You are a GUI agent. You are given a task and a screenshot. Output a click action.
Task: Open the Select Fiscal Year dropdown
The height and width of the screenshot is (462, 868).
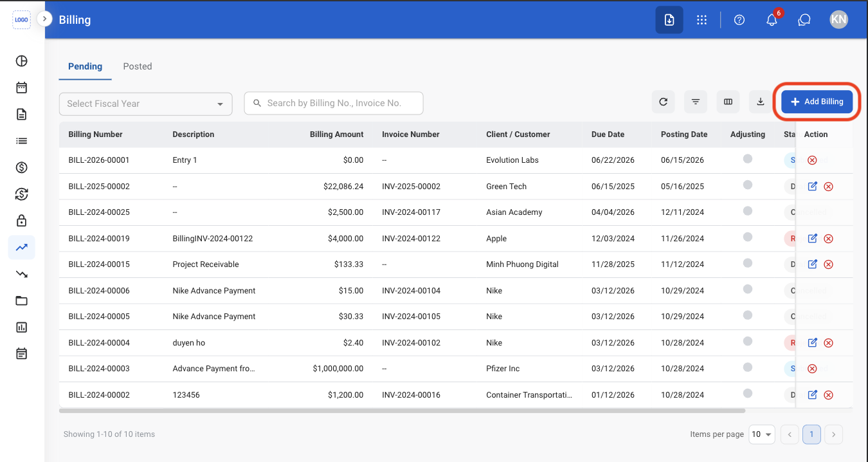point(145,104)
